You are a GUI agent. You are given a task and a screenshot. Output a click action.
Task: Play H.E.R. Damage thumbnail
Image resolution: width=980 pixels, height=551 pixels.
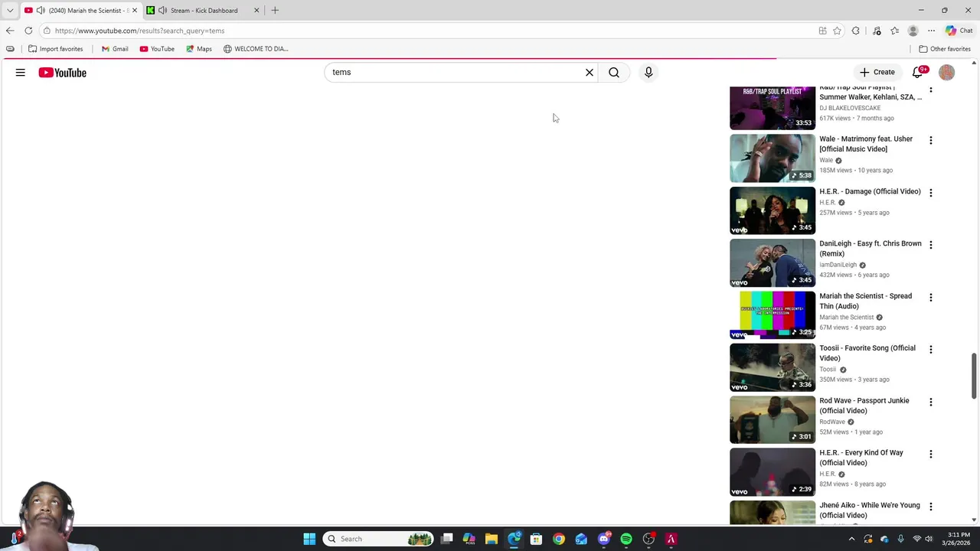[773, 210]
